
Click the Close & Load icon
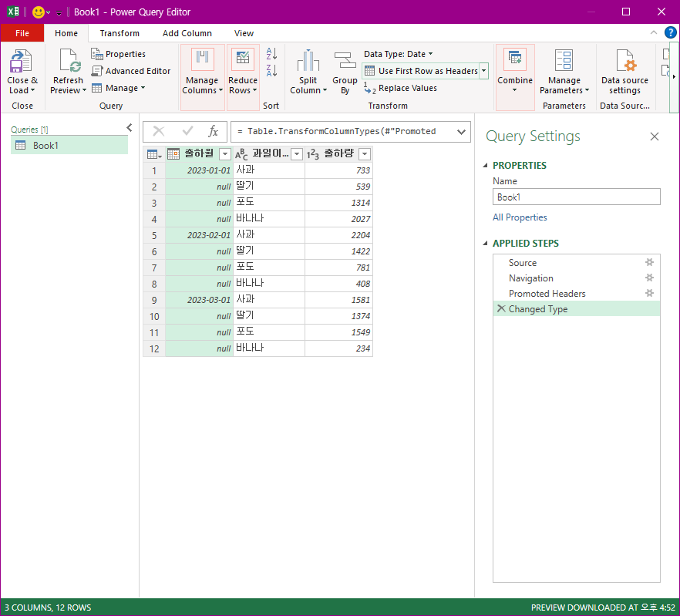pos(21,61)
